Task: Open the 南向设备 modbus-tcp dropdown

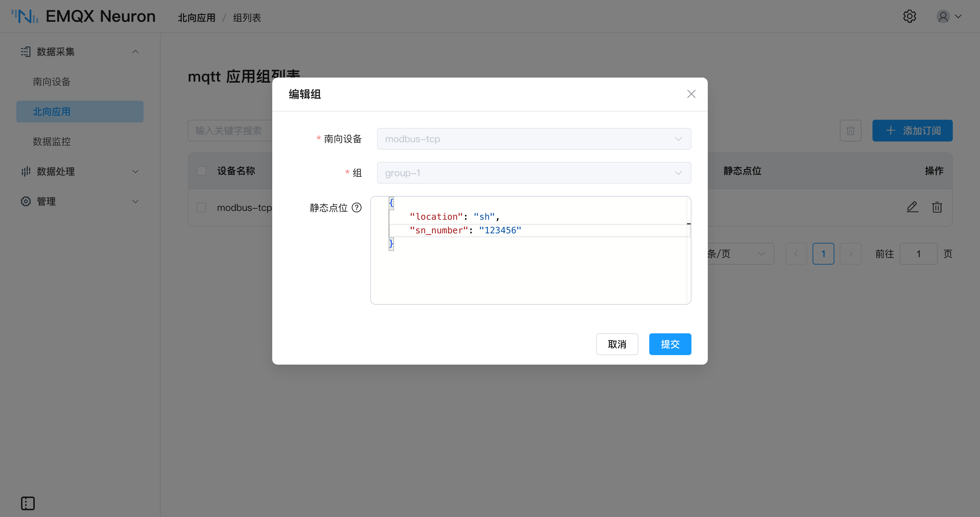Action: click(534, 139)
